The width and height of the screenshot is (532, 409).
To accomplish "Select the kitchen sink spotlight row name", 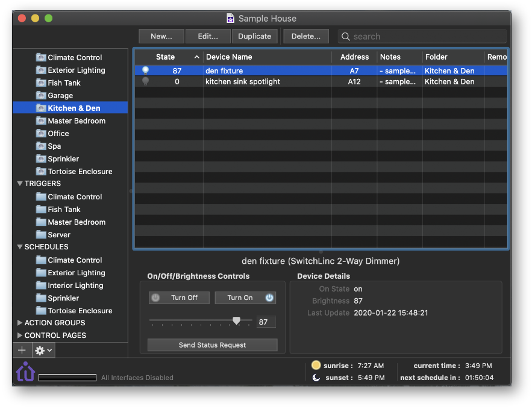I will coord(243,81).
